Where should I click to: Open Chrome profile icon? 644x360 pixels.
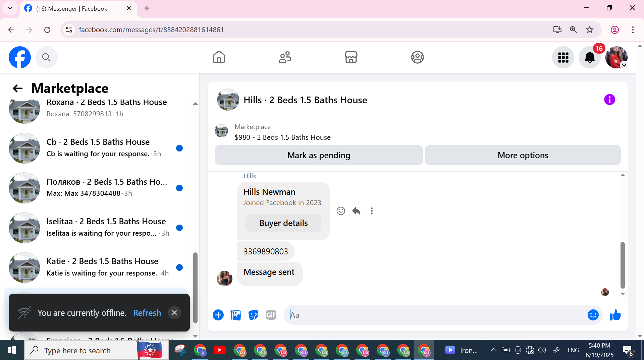point(614,30)
